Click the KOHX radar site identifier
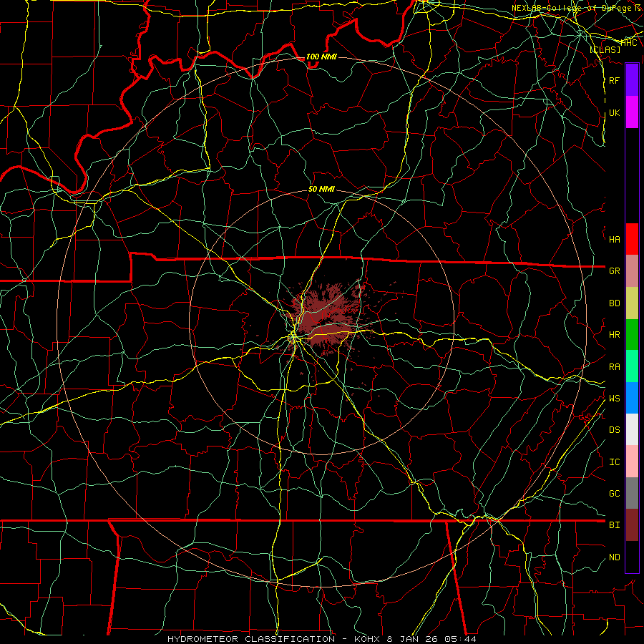 pos(367,639)
